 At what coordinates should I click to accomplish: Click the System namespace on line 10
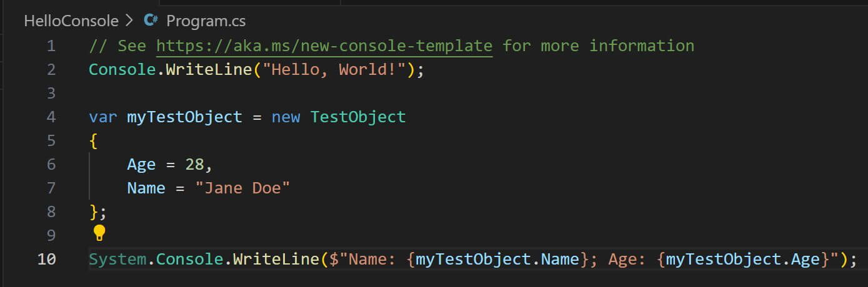[117, 259]
